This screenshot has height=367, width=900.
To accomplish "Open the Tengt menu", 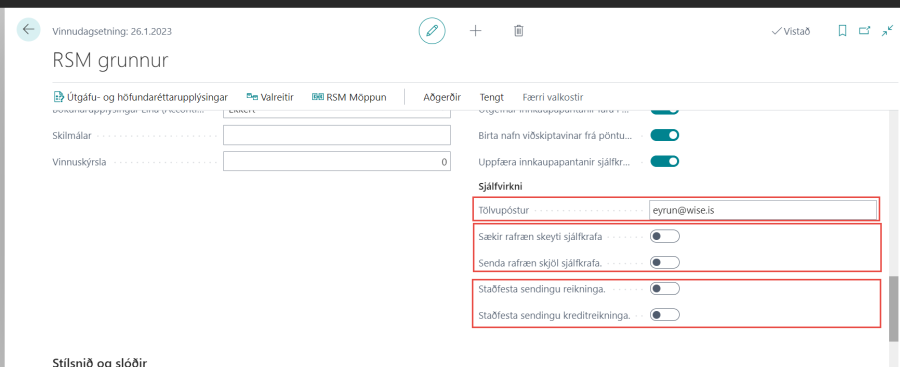I will pos(492,97).
